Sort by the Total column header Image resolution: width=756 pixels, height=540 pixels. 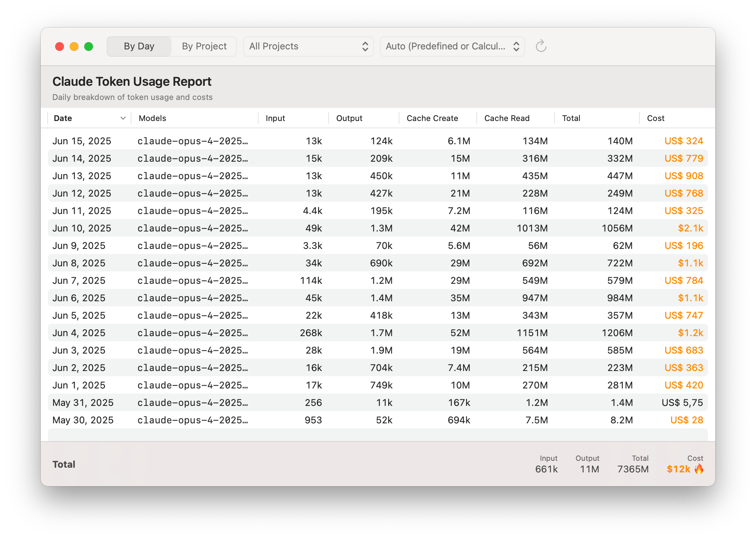[571, 118]
